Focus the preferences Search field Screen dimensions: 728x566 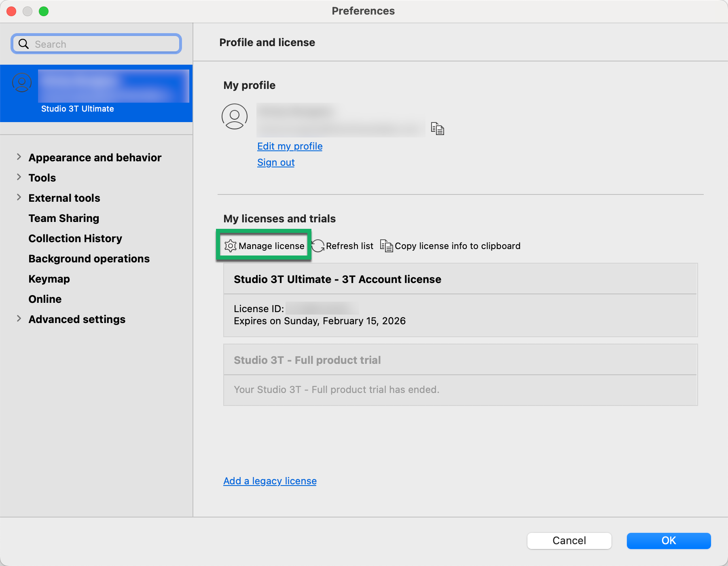point(105,44)
